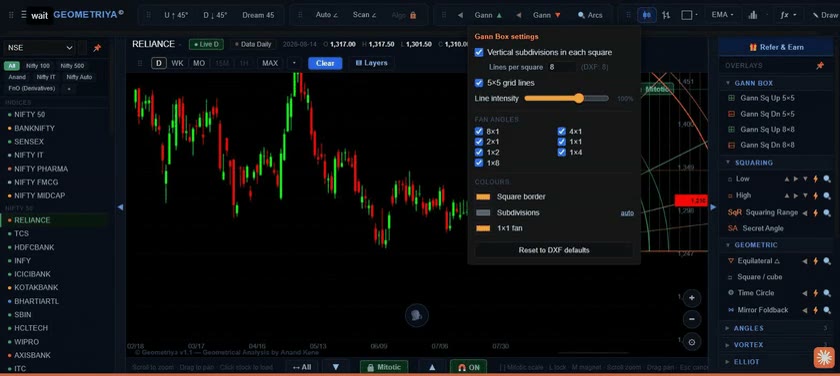Select the candlestick chart type icon
840x376 pixels.
pyautogui.click(x=647, y=15)
